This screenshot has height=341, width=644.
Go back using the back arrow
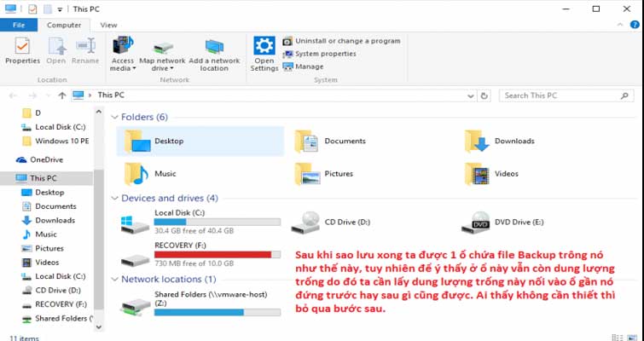(x=13, y=95)
